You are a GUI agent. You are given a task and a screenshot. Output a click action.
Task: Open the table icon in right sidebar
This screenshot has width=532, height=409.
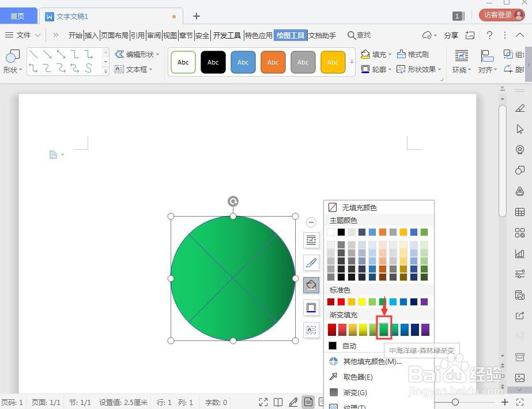coord(519,212)
